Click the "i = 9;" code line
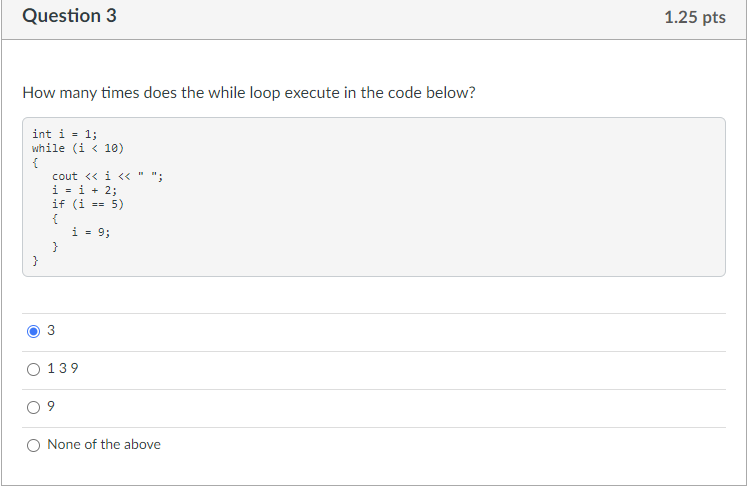The image size is (751, 491). point(91,232)
